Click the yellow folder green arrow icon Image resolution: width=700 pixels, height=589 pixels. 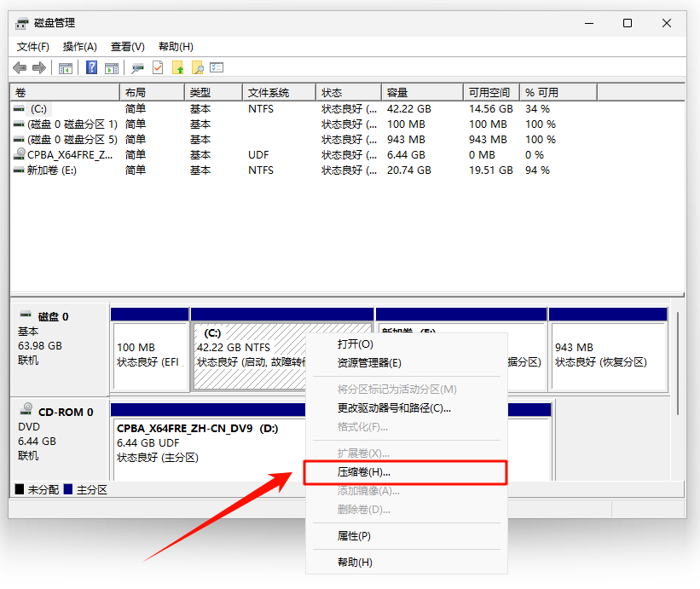coord(178,68)
